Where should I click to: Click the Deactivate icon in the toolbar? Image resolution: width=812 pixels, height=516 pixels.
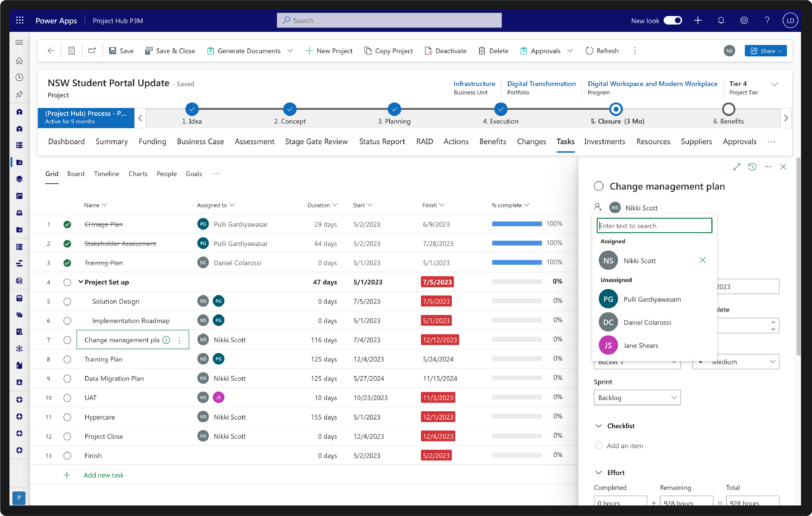428,51
